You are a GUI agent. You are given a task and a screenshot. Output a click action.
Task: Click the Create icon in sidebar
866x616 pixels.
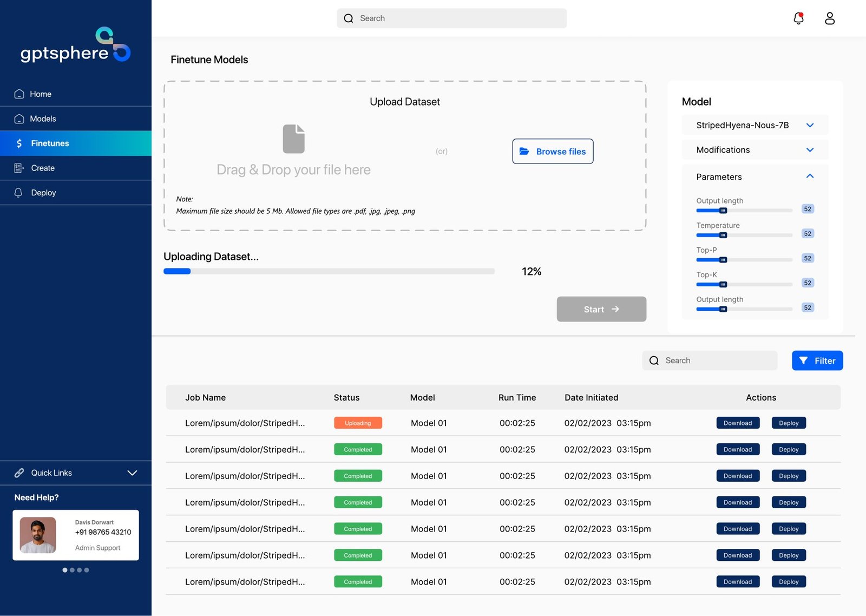tap(19, 168)
